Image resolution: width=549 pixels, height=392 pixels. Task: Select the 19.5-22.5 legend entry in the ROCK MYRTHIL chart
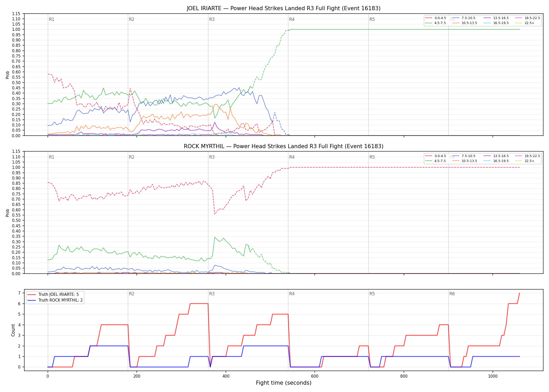pos(528,156)
